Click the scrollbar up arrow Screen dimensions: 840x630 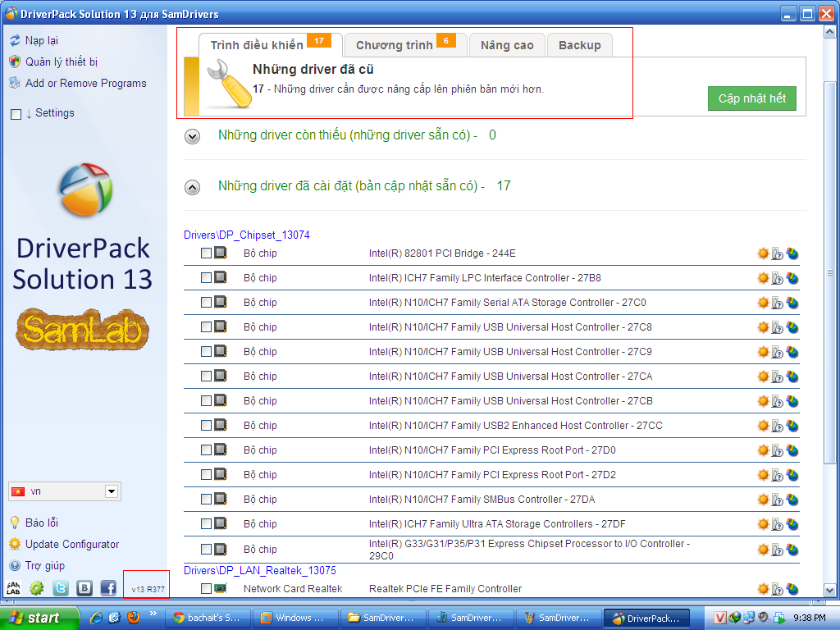[830, 32]
